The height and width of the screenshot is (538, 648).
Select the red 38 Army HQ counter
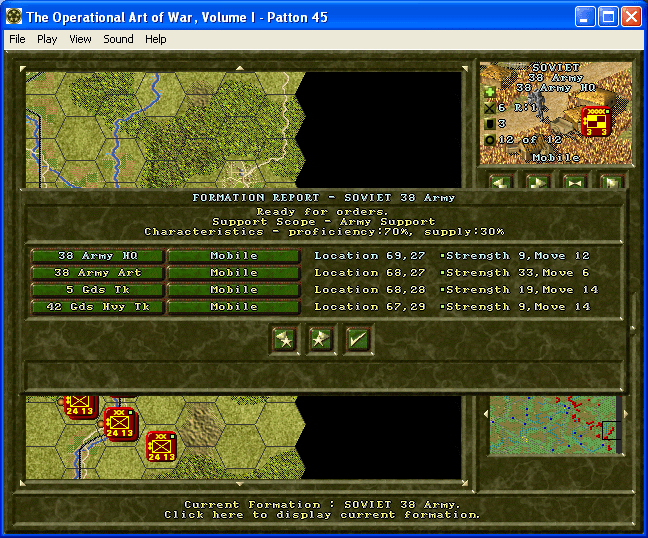(596, 121)
